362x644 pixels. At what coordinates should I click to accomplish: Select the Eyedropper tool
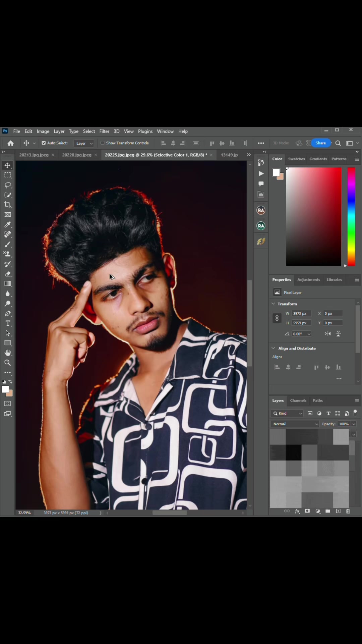8,224
